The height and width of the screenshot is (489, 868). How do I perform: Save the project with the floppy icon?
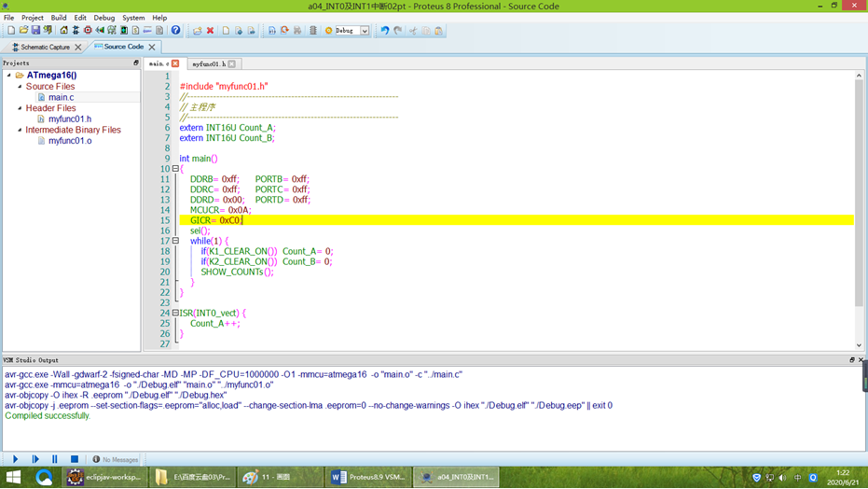tap(35, 31)
